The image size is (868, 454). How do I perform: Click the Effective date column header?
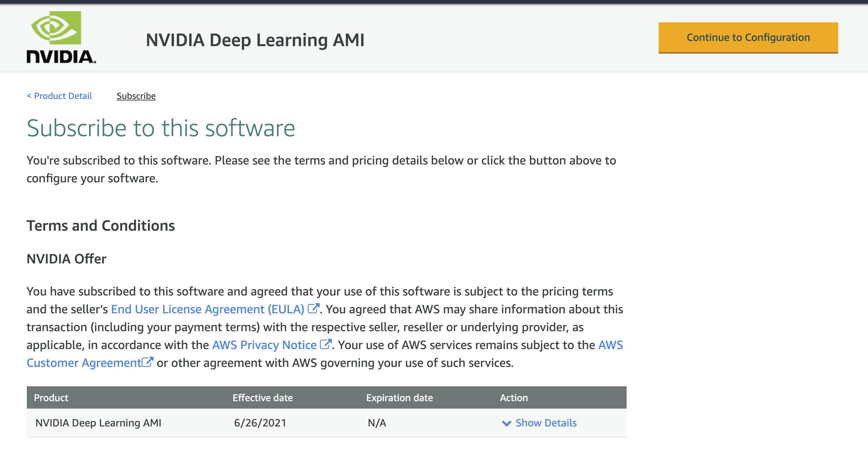click(262, 398)
